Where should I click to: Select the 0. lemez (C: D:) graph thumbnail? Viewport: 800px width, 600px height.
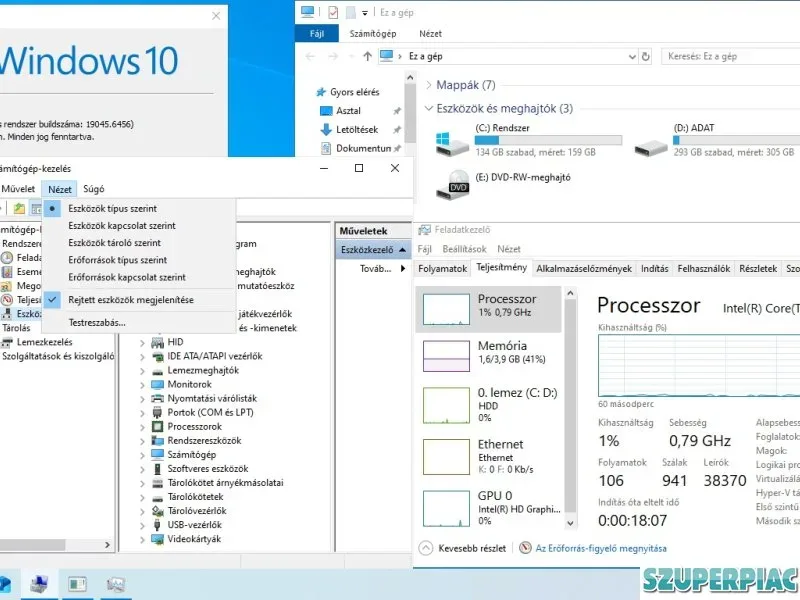(x=446, y=406)
